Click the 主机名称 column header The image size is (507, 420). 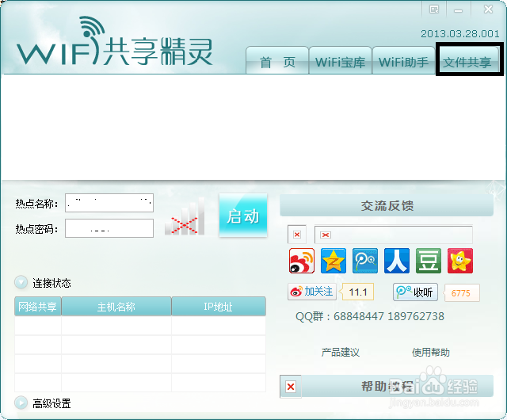pos(116,306)
